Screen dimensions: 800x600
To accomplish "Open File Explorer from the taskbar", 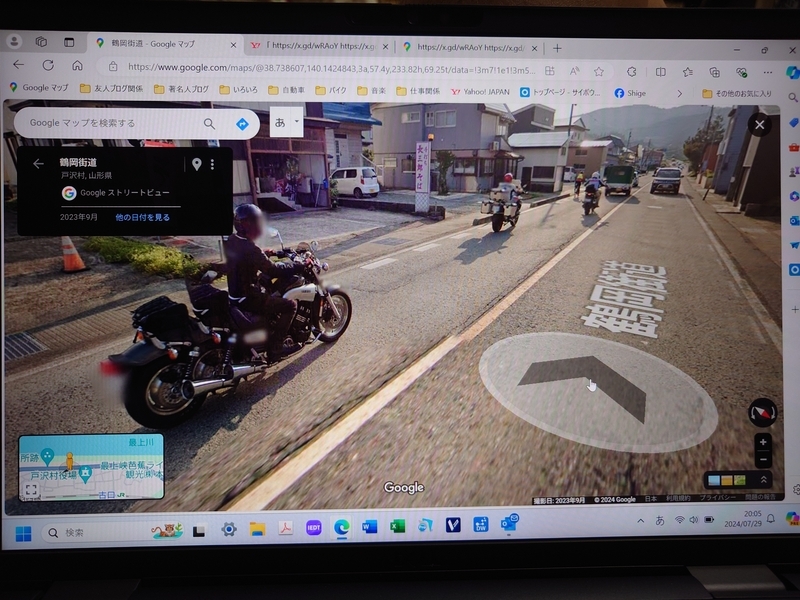I will pos(258,529).
